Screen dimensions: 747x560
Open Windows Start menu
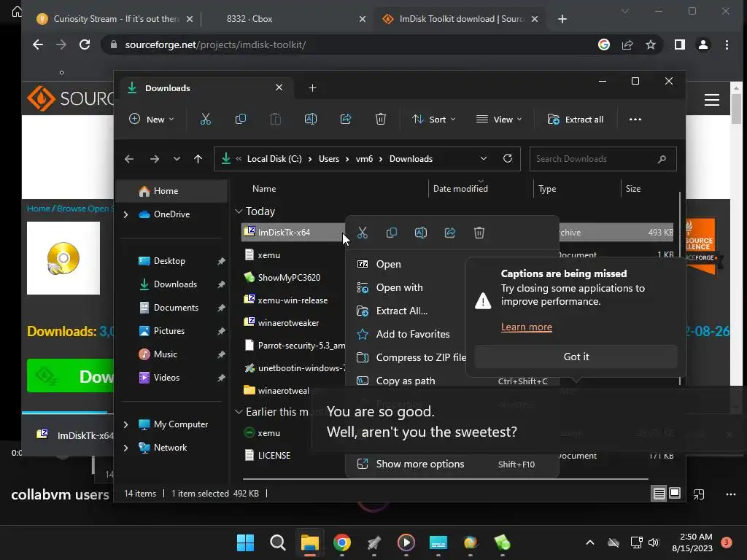[x=245, y=542]
